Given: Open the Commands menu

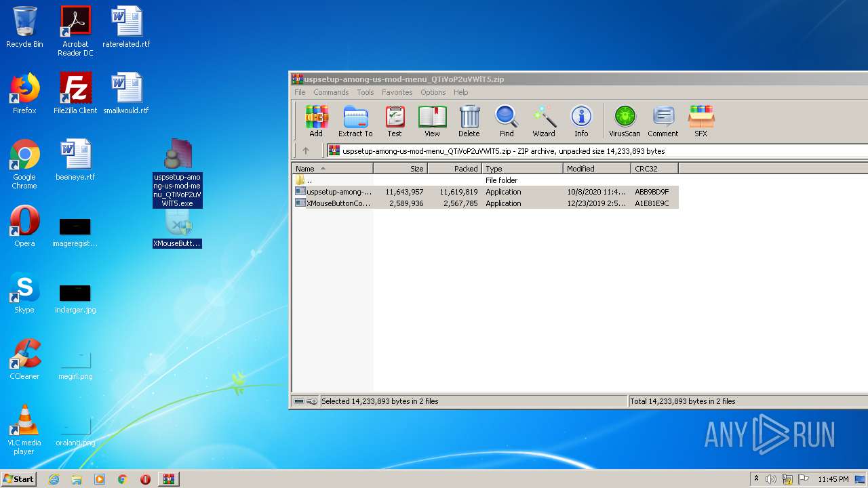Looking at the screenshot, I should (x=331, y=92).
